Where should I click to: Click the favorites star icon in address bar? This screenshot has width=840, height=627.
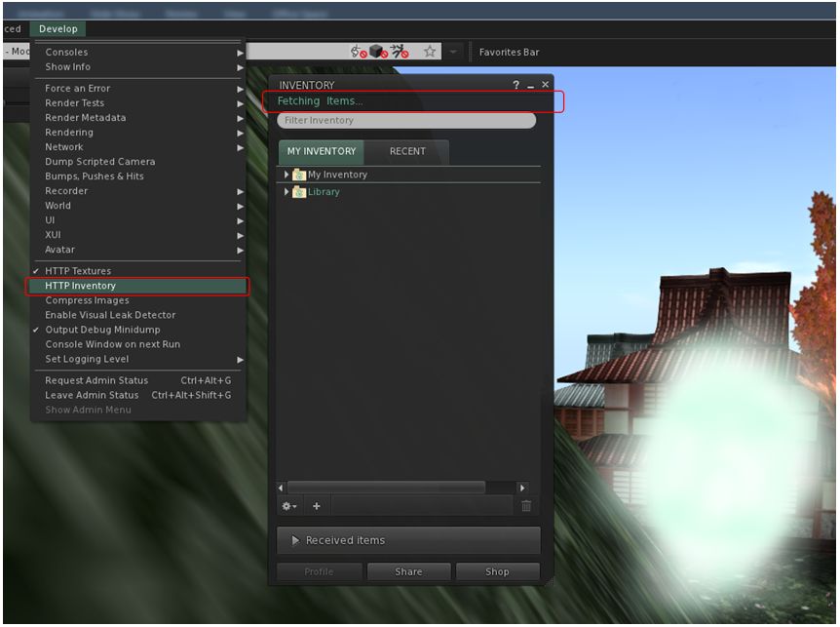click(429, 52)
